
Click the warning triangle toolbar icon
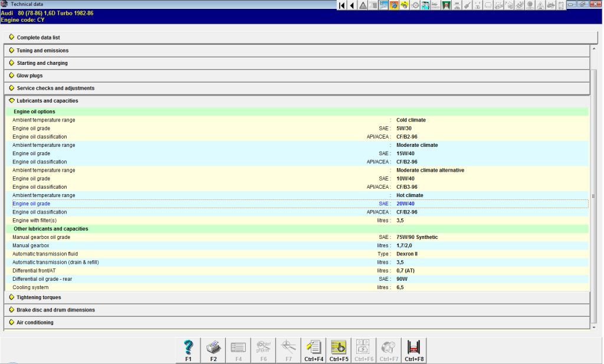(363, 5)
